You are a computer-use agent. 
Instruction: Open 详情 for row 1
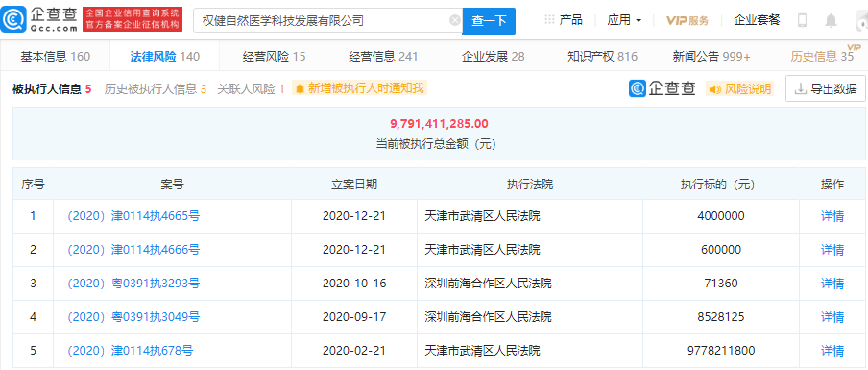click(832, 216)
